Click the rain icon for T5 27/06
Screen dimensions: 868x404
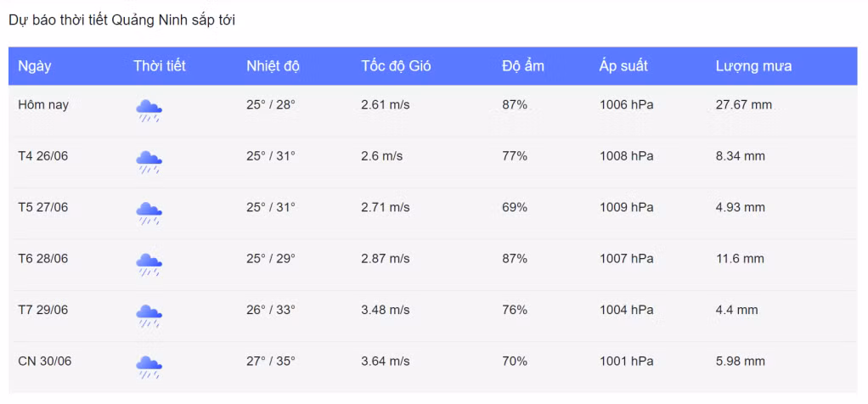[149, 214]
